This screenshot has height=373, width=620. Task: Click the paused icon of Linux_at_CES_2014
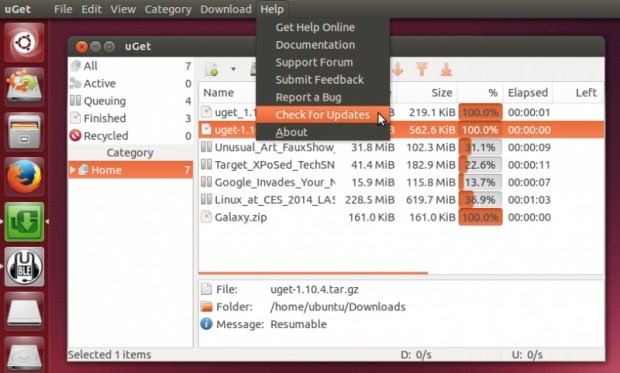pos(206,199)
